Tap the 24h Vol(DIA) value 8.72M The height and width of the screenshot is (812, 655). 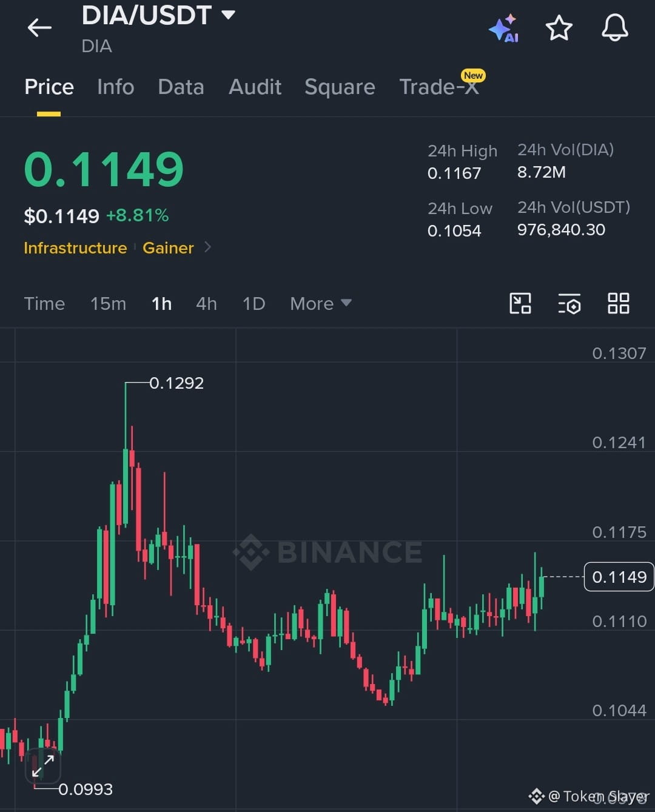tap(542, 172)
